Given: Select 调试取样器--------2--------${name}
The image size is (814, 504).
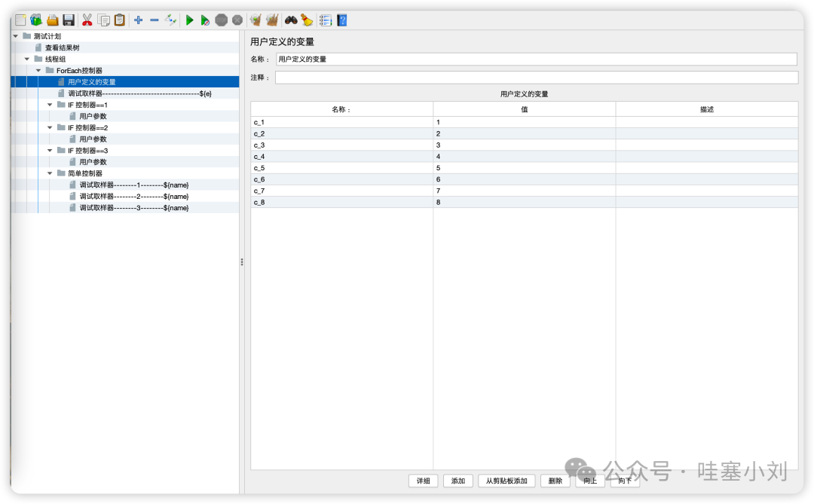Looking at the screenshot, I should coord(133,196).
